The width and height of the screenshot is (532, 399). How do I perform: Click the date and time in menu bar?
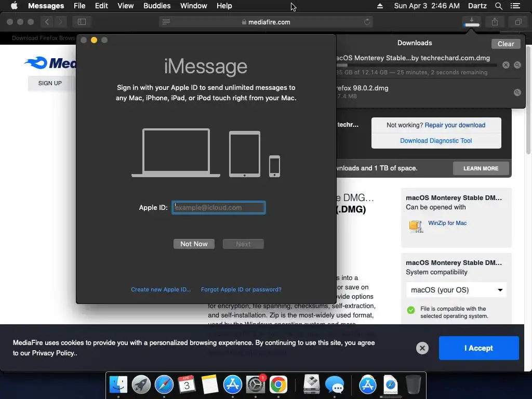(427, 6)
